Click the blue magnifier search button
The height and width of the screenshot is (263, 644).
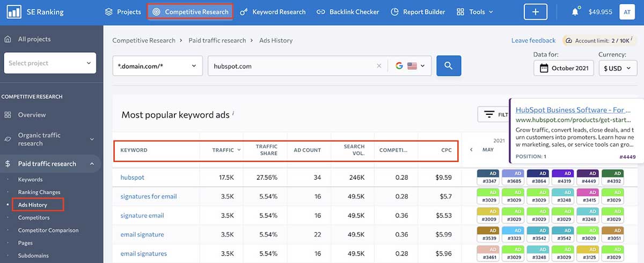tap(449, 66)
